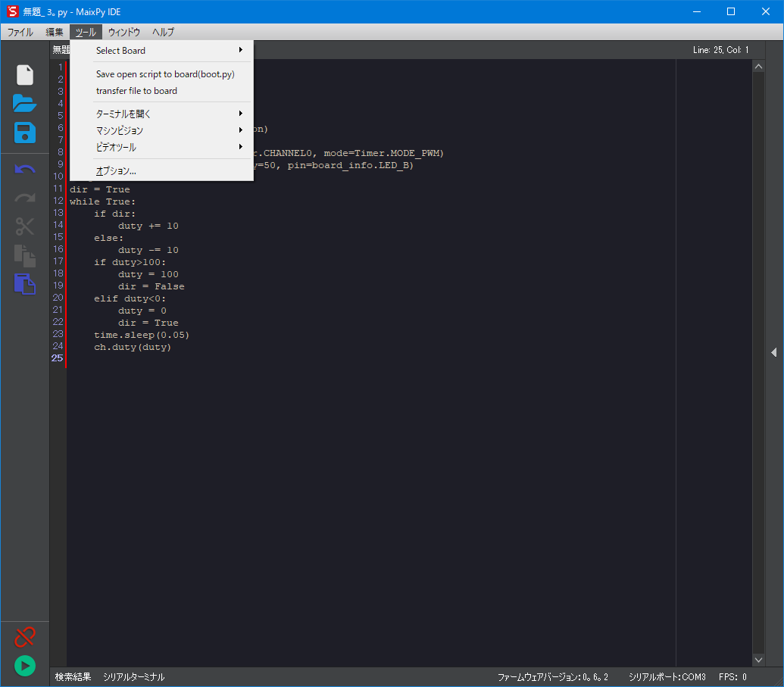Click line number 20 in the gutter

click(58, 298)
